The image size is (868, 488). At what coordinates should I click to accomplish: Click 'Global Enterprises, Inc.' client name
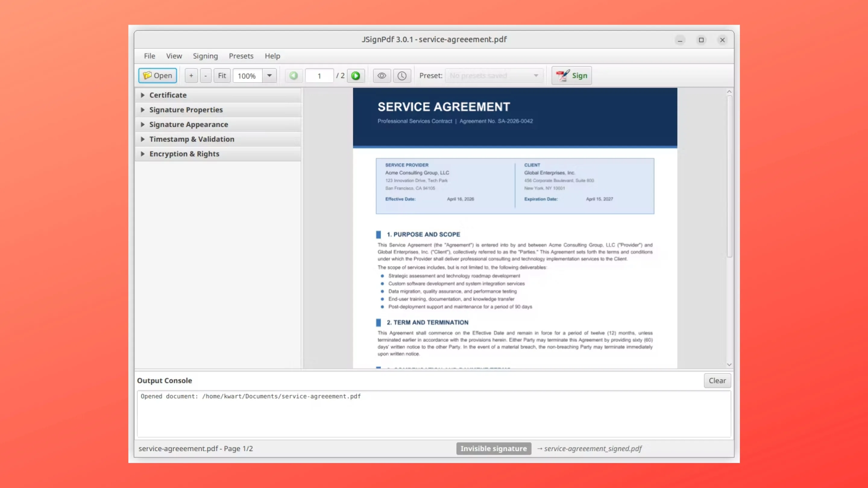point(549,173)
